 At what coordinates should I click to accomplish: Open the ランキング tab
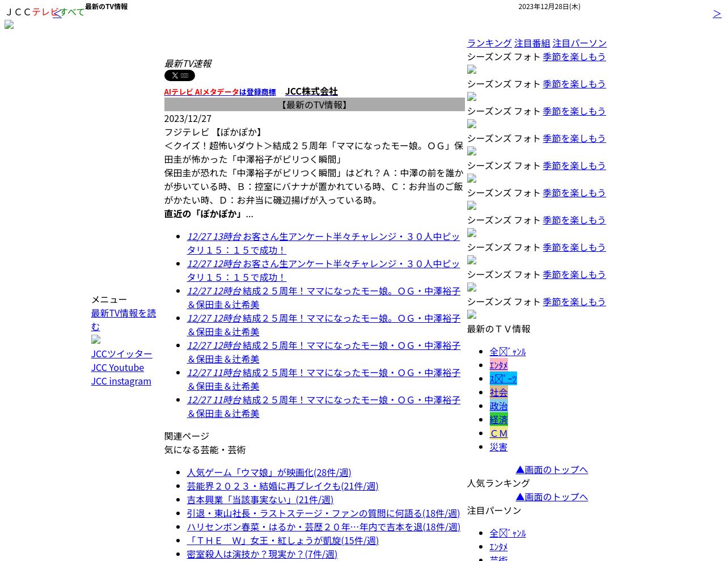click(489, 43)
